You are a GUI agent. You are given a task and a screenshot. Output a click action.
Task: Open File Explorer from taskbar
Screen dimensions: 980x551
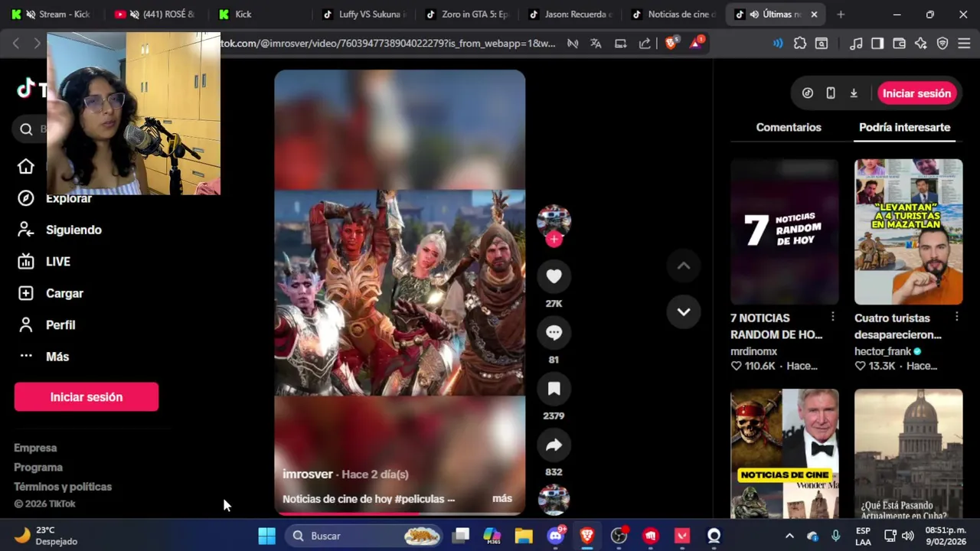coord(524,536)
